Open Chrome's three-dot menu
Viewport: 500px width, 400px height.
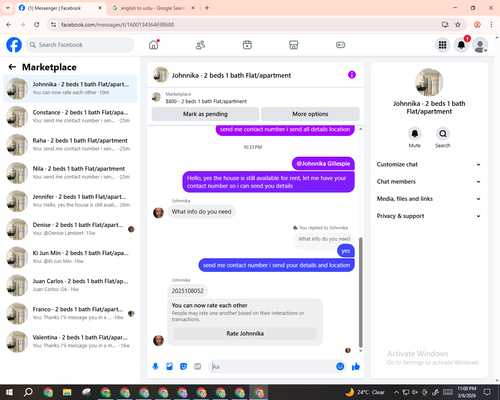point(491,24)
